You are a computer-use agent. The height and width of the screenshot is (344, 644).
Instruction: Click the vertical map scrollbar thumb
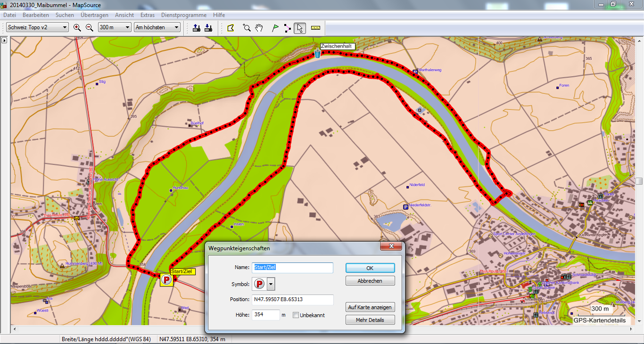pos(639,181)
